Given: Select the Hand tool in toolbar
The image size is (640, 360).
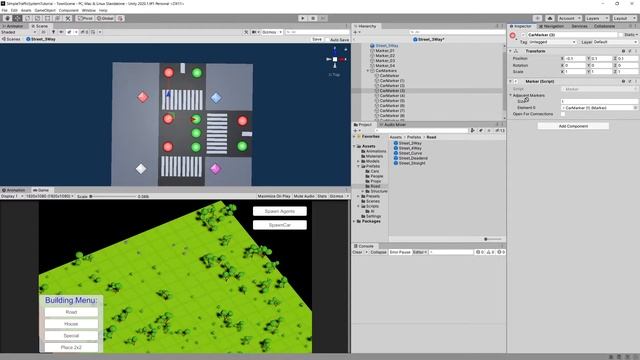Looking at the screenshot, I should point(7,18).
